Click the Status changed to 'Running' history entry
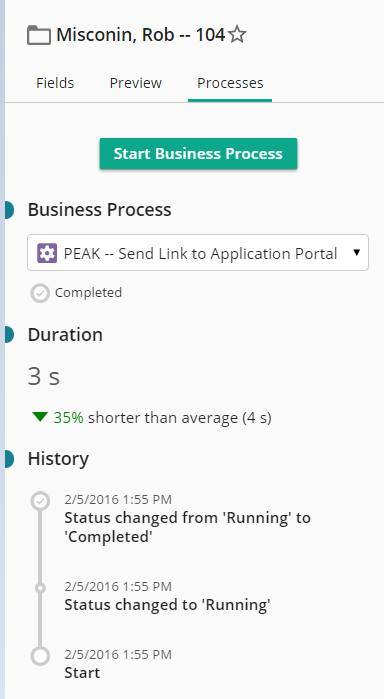Image resolution: width=384 pixels, height=699 pixels. point(167,597)
